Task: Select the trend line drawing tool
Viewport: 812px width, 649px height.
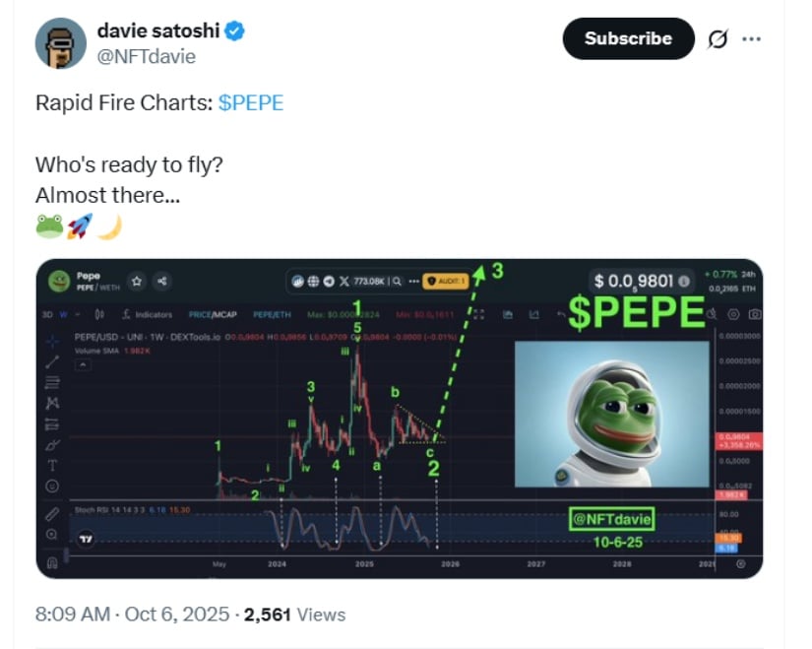Action: click(x=52, y=362)
